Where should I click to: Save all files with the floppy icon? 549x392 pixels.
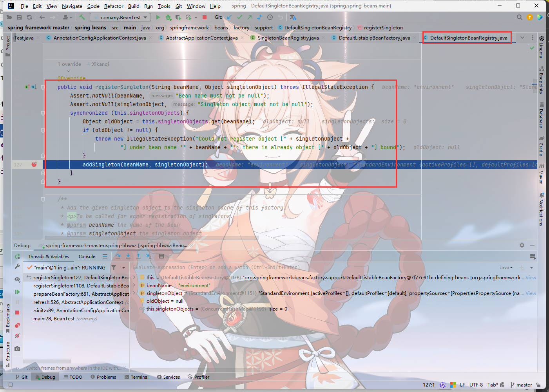pos(19,17)
